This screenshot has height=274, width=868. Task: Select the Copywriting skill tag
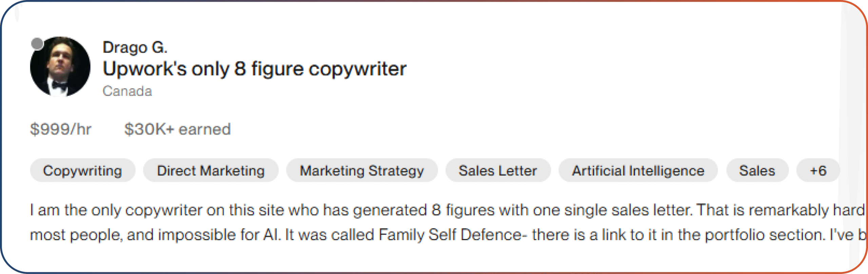coord(82,171)
